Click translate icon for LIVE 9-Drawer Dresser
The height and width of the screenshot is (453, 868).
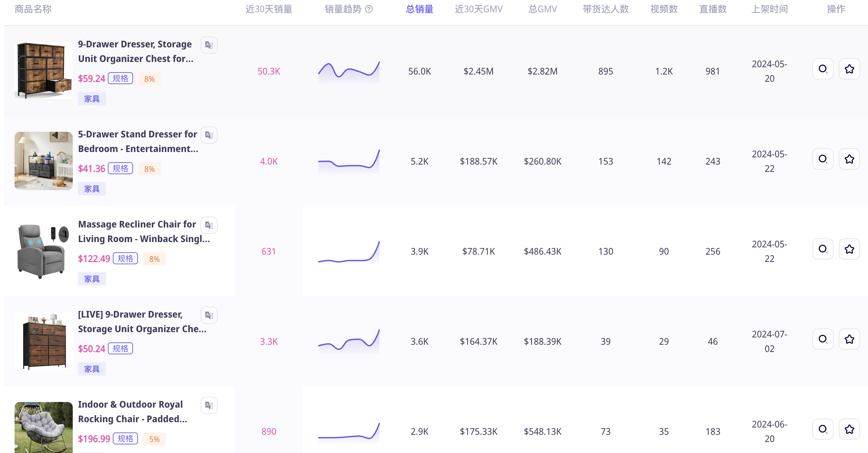pos(209,315)
